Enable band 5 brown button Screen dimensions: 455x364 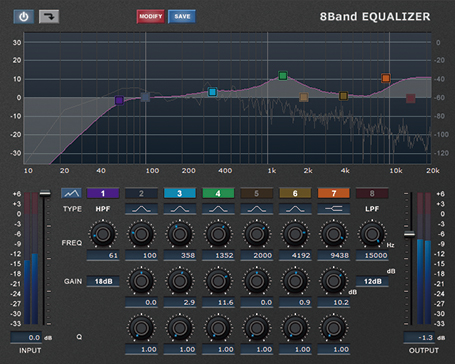(257, 193)
